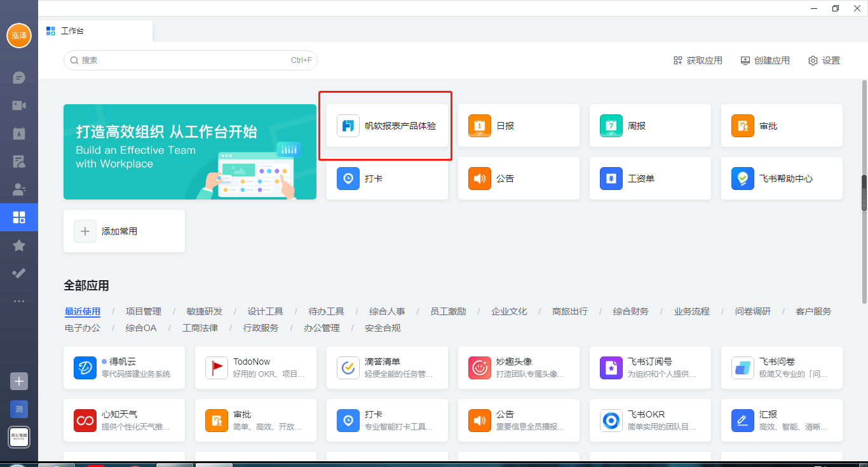Click 添加常用 card
The height and width of the screenshot is (467, 868).
pyautogui.click(x=124, y=231)
